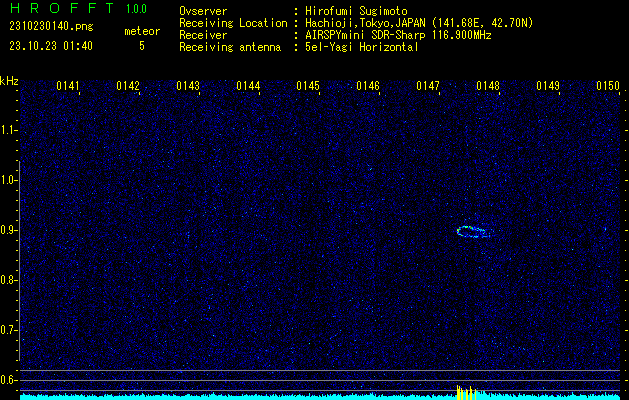This screenshot has width=629, height=400.
Task: Click time marker 0148
Action: tap(488, 86)
